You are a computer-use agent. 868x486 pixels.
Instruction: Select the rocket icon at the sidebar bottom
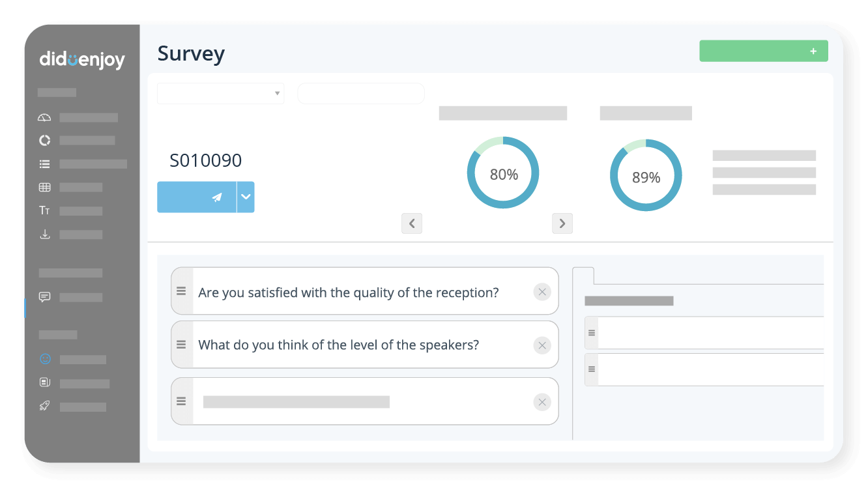[44, 406]
